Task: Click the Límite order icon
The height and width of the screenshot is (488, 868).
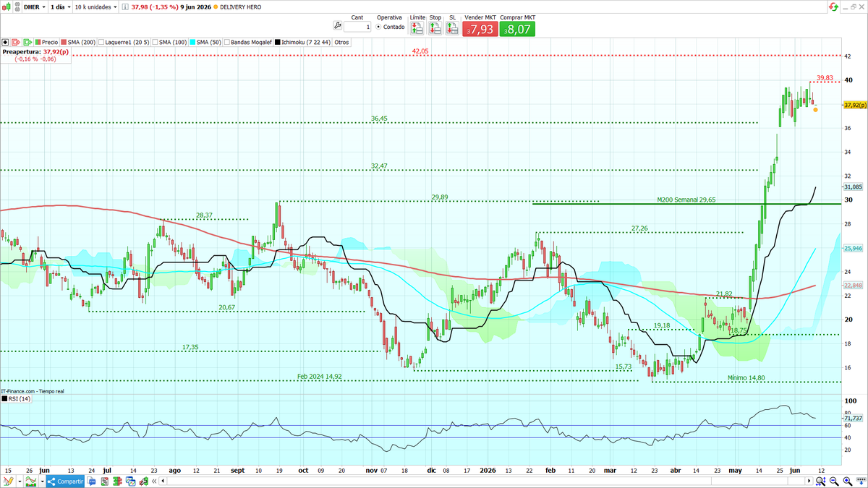Action: (417, 28)
